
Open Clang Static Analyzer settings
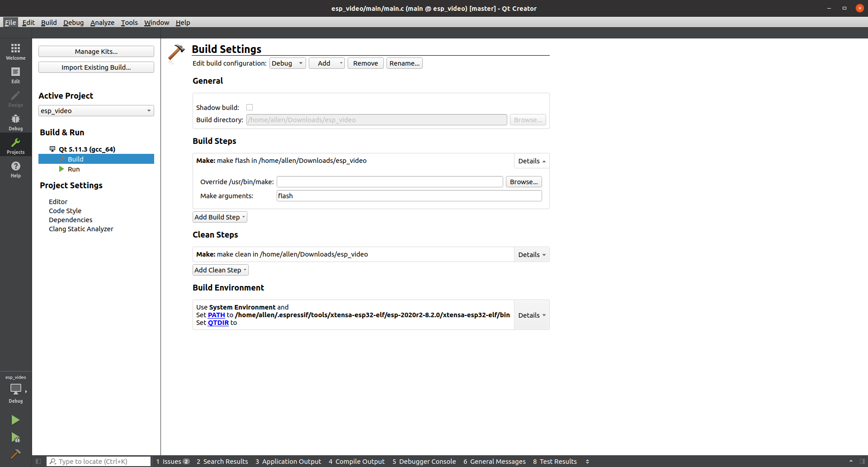(81, 229)
